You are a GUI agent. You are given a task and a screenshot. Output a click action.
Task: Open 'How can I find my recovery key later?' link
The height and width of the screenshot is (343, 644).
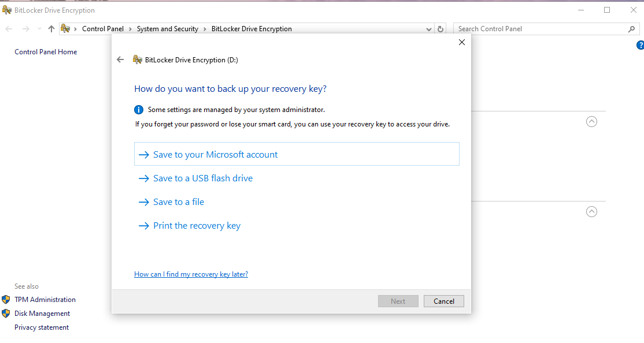pyautogui.click(x=191, y=274)
